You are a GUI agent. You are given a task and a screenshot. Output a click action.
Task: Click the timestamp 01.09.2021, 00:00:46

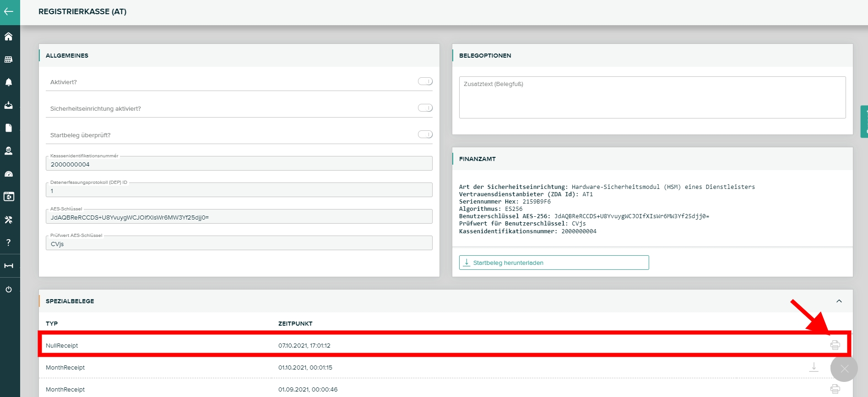click(308, 389)
